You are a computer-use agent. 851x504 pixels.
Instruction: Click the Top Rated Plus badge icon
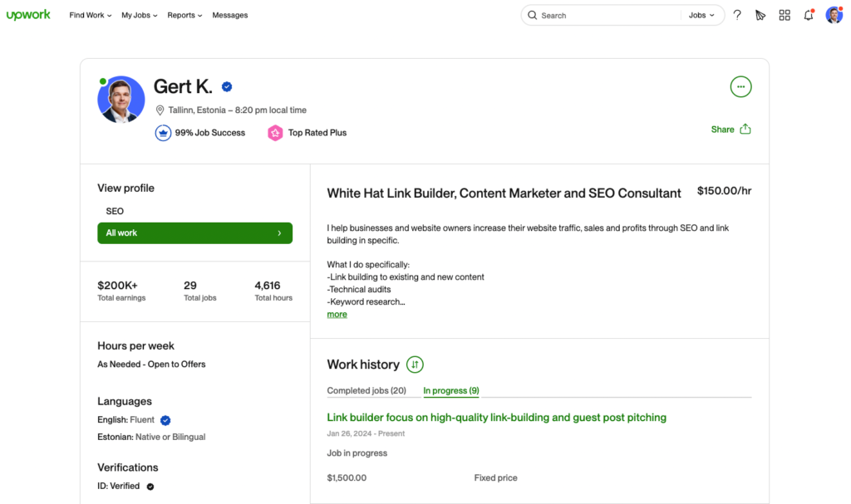click(275, 133)
